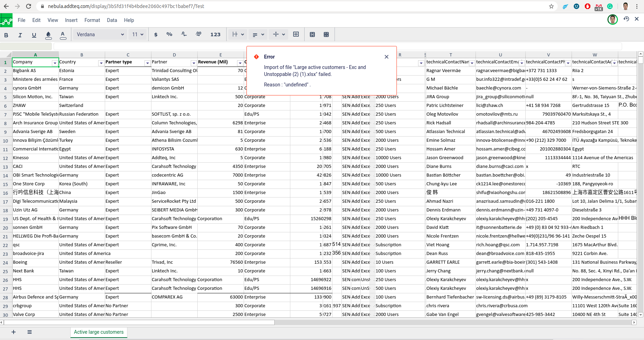Open the Insert menu
Screen dimensions: 644x340
click(71, 20)
